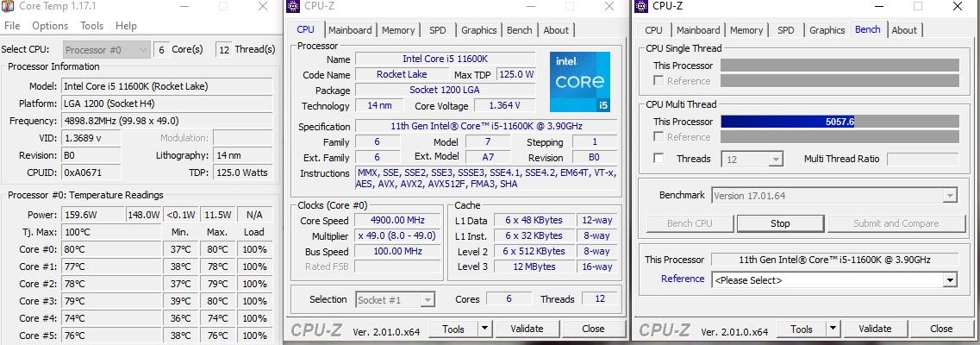Enable the Threads checkbox

coord(659,159)
